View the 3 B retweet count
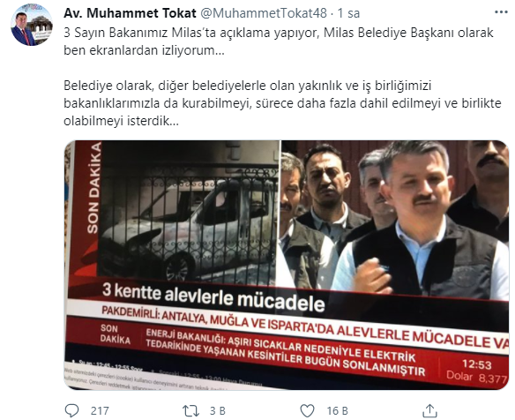Viewport: 515px width, 420px height. (218, 411)
